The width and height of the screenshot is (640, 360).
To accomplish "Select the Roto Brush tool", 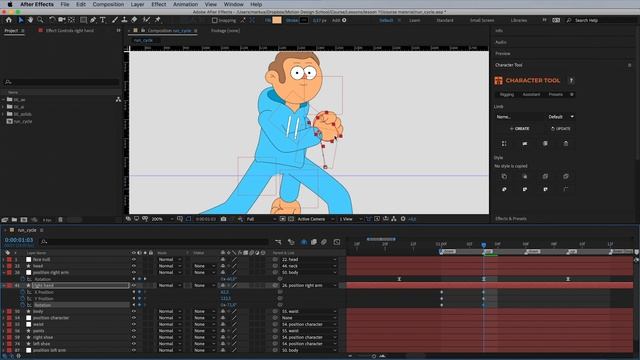I will point(146,20).
